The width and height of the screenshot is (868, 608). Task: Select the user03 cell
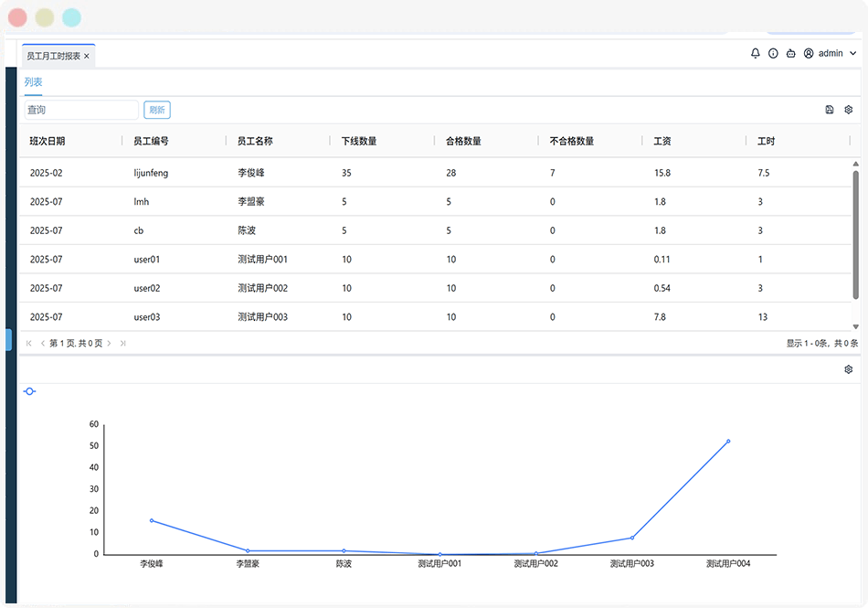[147, 316]
